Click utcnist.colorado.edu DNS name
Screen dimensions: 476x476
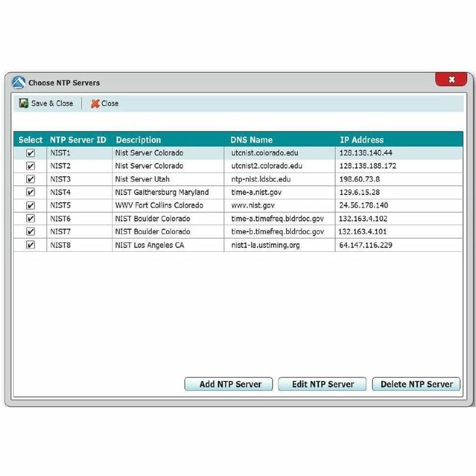(265, 153)
